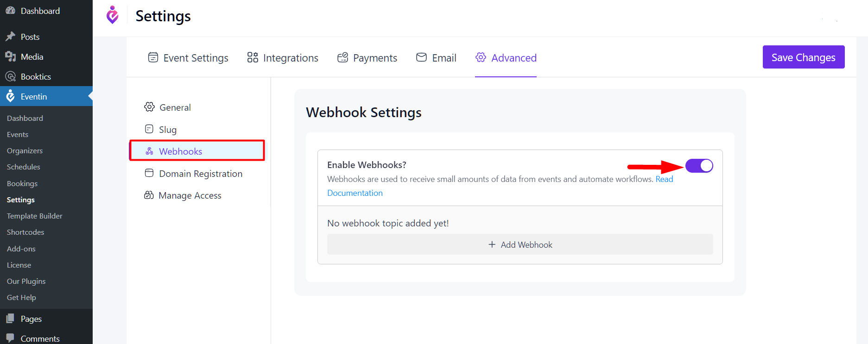Open the Shortcodes page

pyautogui.click(x=25, y=232)
